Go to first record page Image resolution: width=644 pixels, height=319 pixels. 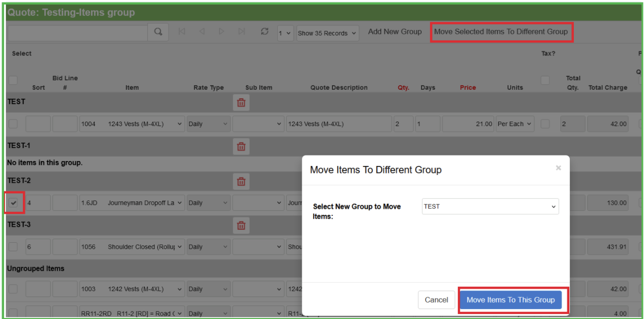(x=182, y=32)
